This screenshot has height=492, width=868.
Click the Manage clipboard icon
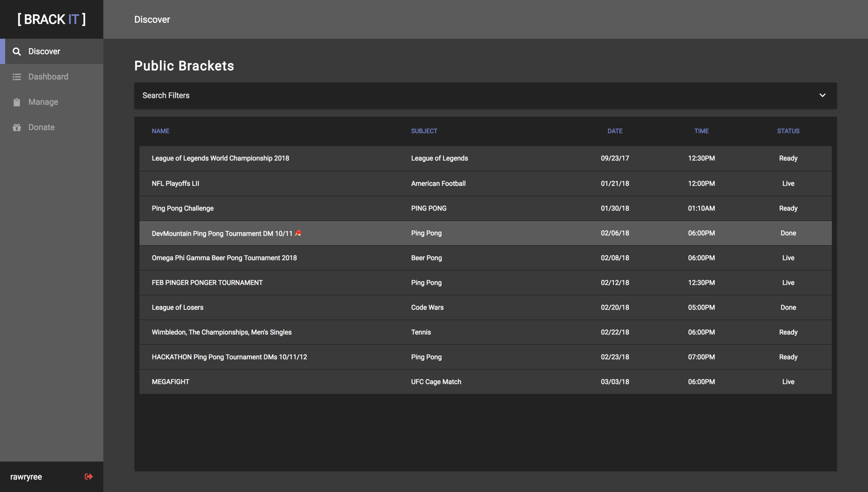coord(17,102)
